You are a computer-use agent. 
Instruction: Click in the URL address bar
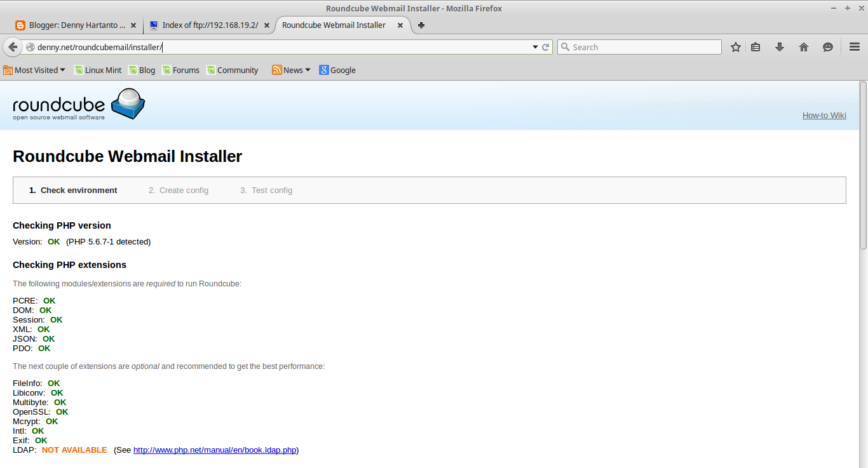pos(280,47)
